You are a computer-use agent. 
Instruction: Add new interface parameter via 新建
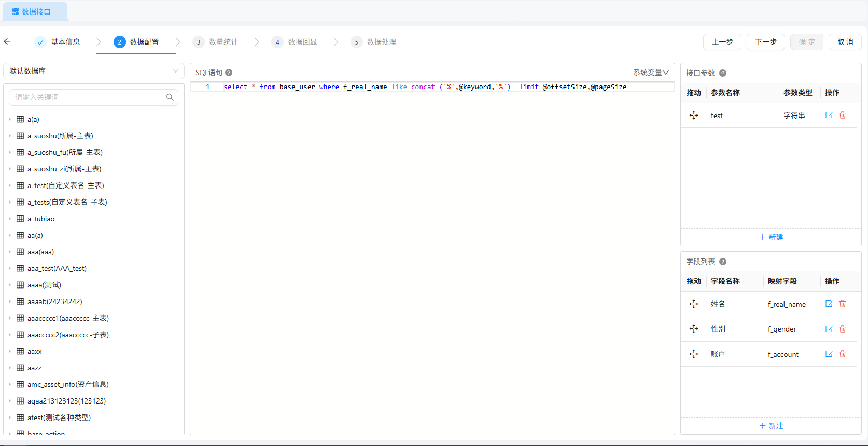coord(771,237)
